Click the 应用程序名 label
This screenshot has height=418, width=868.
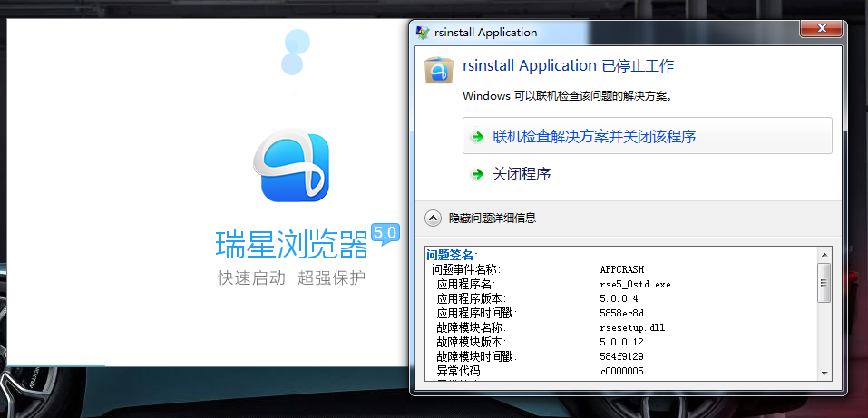pyautogui.click(x=466, y=284)
